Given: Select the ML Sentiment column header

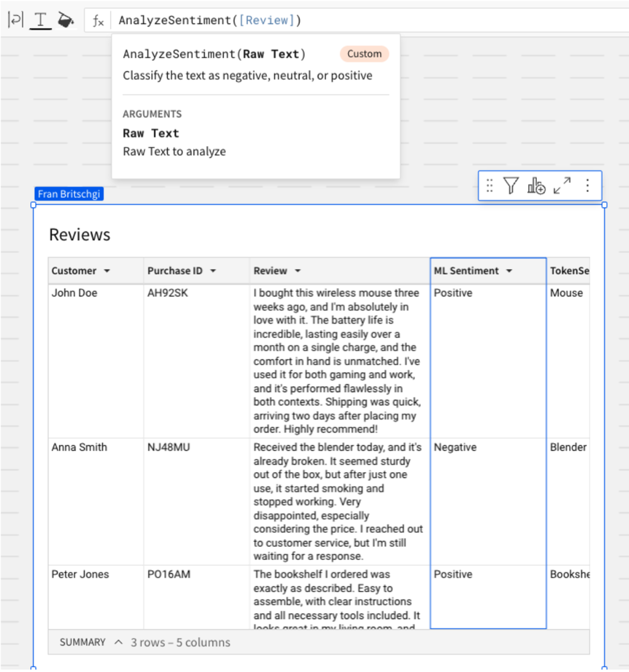Looking at the screenshot, I should [x=488, y=271].
